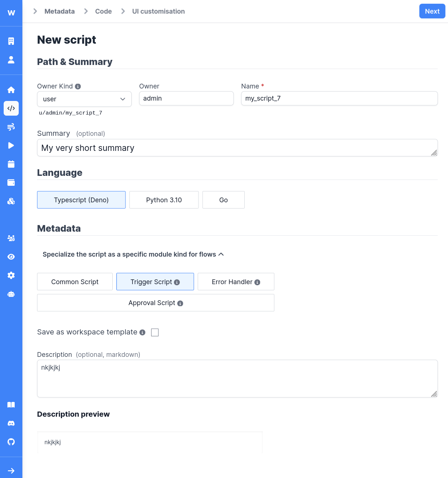Click the workspace template info icon
Viewport: 448px width, 478px height.
[x=142, y=332]
